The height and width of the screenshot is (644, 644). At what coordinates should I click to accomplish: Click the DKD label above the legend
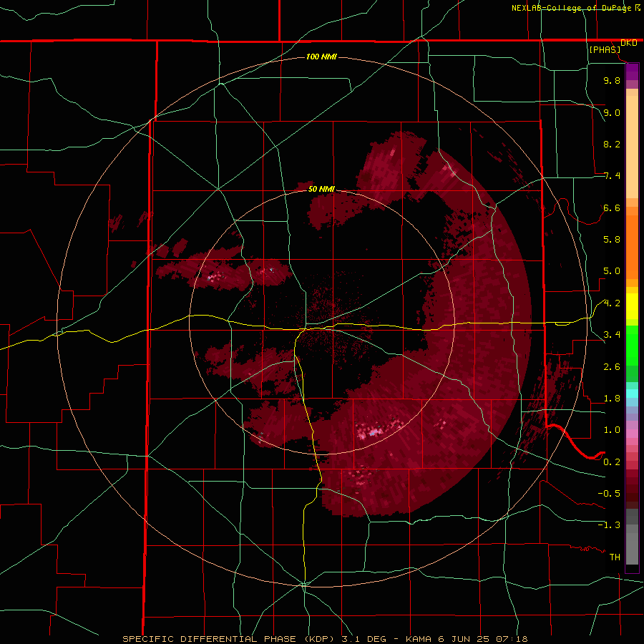(629, 43)
